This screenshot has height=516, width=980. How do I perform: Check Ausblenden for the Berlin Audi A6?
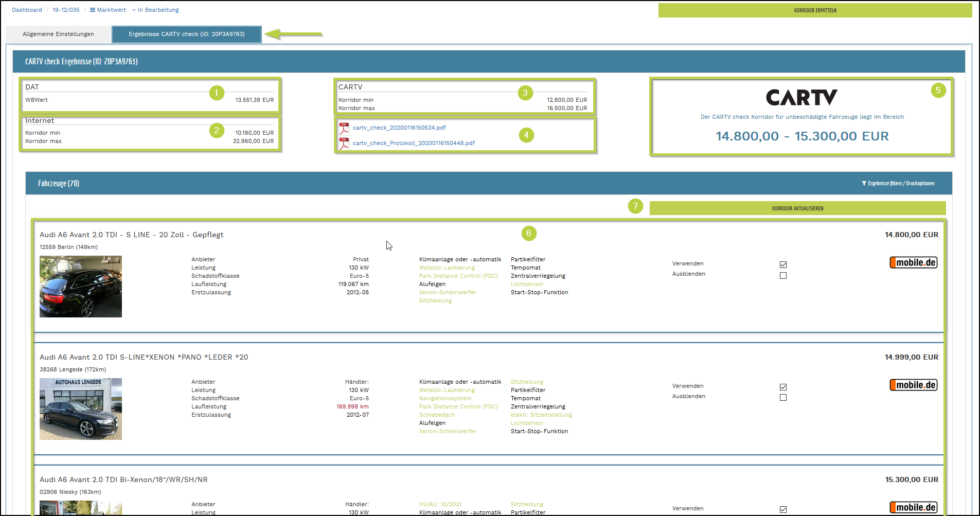point(783,276)
